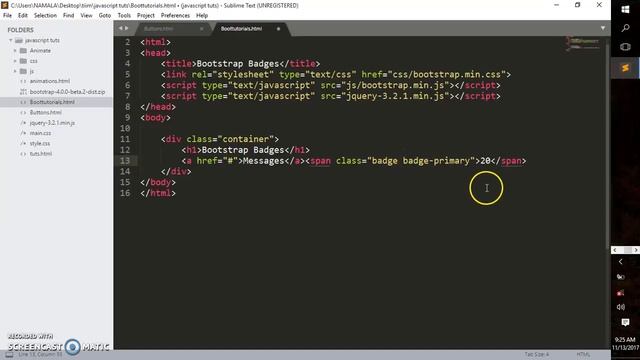Click the 'container' class value on line 11
This screenshot has width=640, height=360.
(245, 139)
